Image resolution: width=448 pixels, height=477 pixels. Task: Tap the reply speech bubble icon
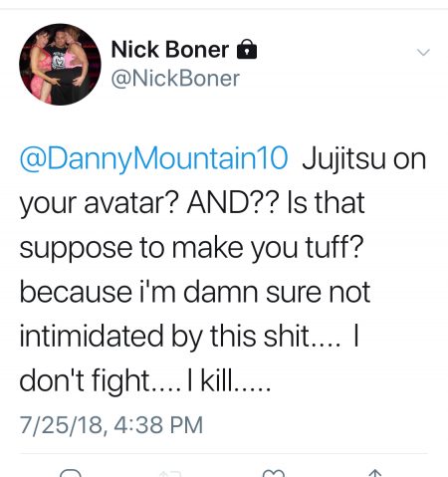pos(70,473)
